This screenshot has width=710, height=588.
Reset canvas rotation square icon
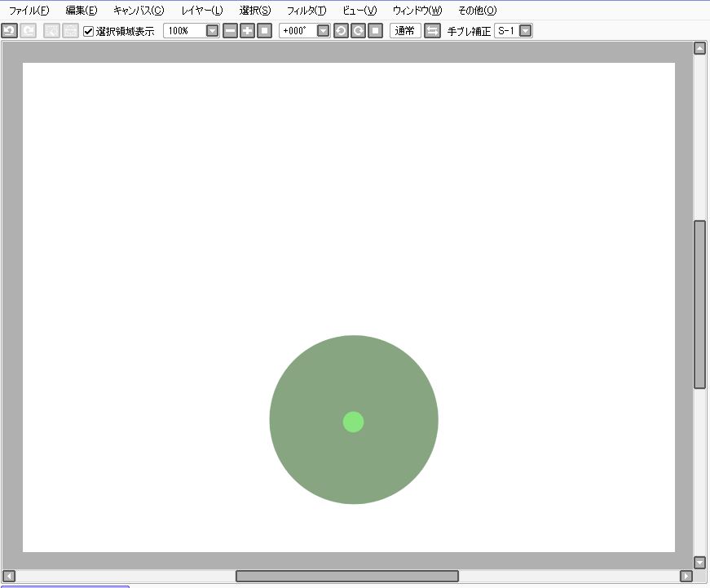tap(375, 31)
